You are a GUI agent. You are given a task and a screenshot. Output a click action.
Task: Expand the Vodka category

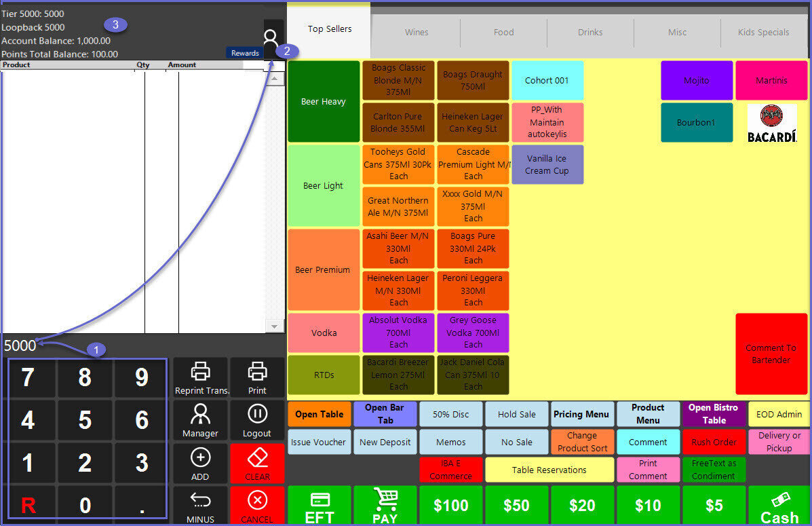click(x=324, y=333)
